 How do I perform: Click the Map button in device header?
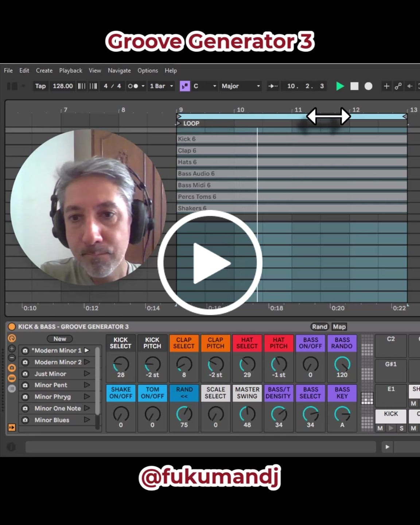339,327
